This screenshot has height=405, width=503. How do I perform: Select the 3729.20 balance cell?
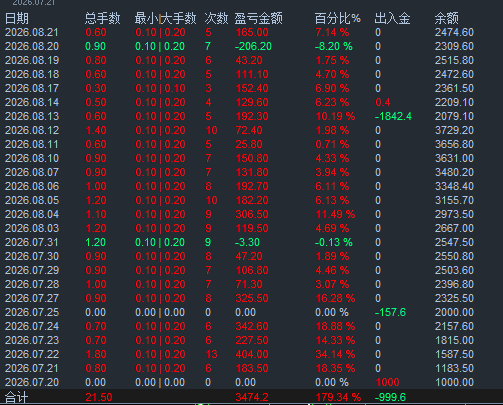coord(454,130)
